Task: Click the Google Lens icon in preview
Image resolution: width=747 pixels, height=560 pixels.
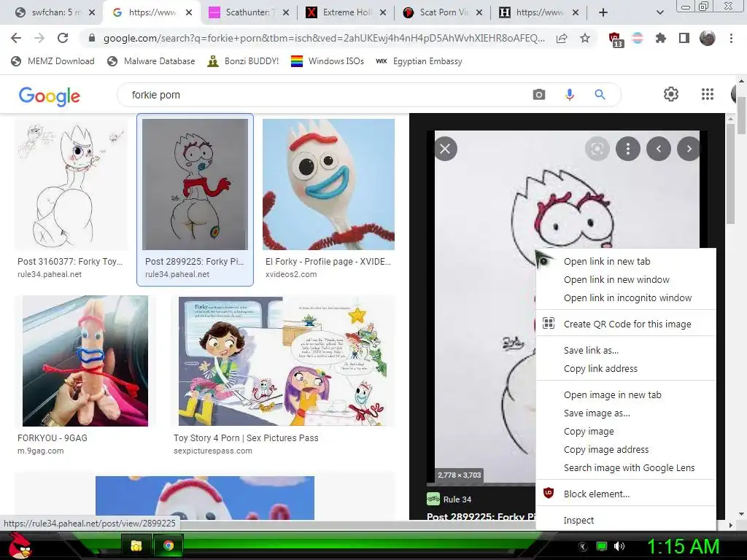Action: (597, 149)
